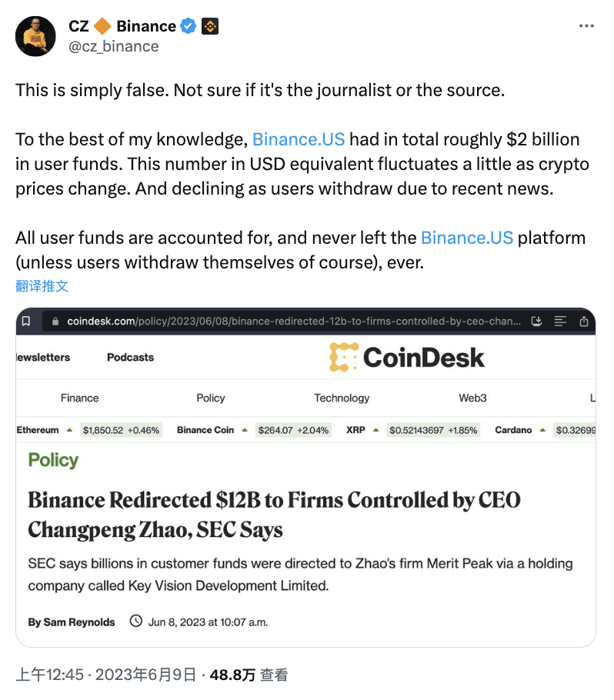Click CZ's profile avatar
The width and height of the screenshot is (614, 700).
tap(35, 35)
